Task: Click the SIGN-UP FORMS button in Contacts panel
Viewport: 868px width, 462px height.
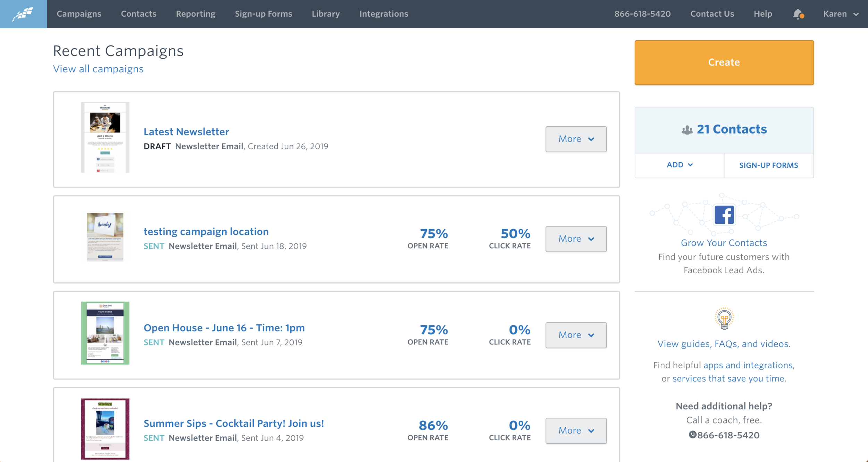Action: tap(769, 165)
